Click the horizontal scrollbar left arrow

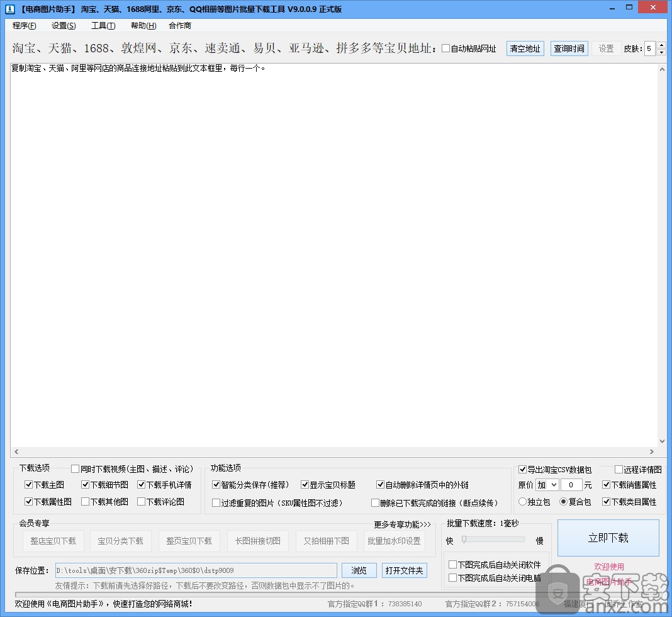click(16, 451)
